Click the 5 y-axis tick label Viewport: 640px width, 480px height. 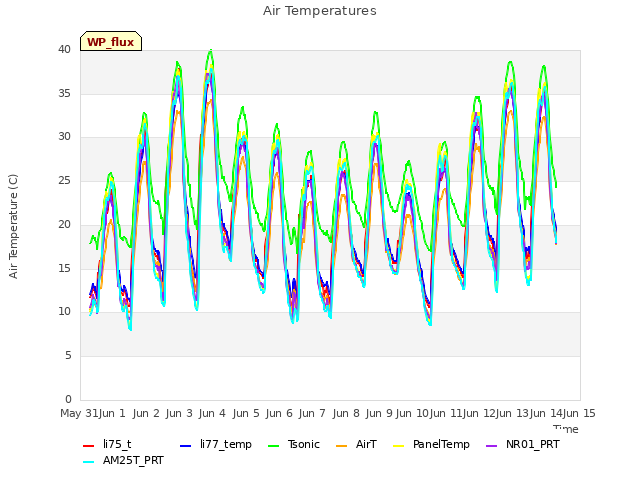point(68,356)
